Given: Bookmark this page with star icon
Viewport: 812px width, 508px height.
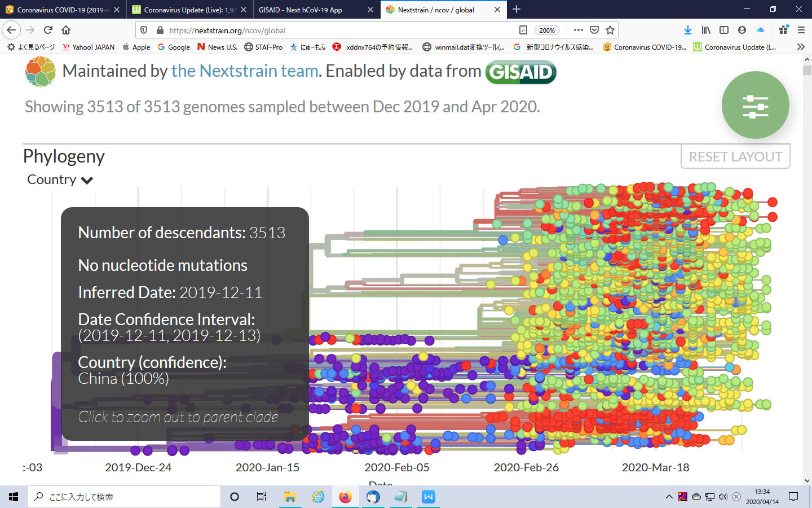Looking at the screenshot, I should (610, 30).
